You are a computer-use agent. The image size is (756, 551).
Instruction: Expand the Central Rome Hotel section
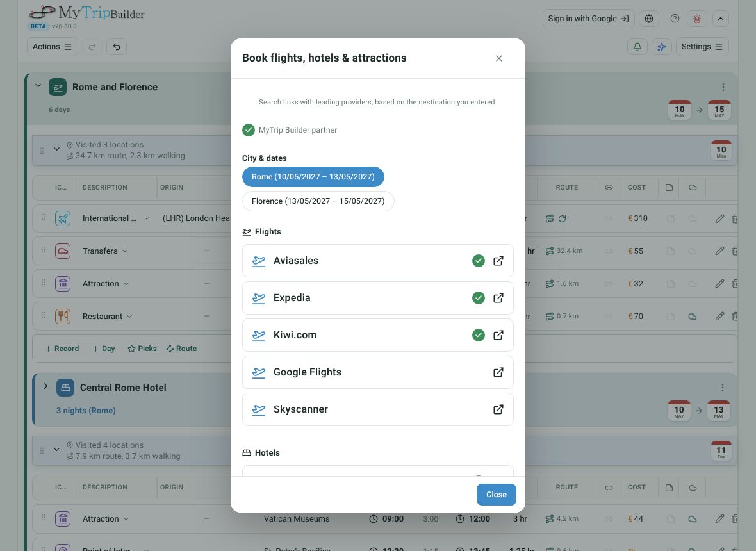tap(45, 386)
